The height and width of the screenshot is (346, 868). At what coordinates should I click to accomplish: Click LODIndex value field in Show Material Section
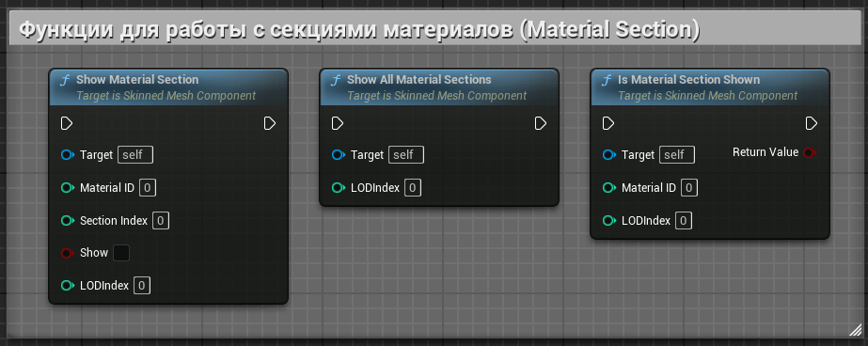point(142,286)
